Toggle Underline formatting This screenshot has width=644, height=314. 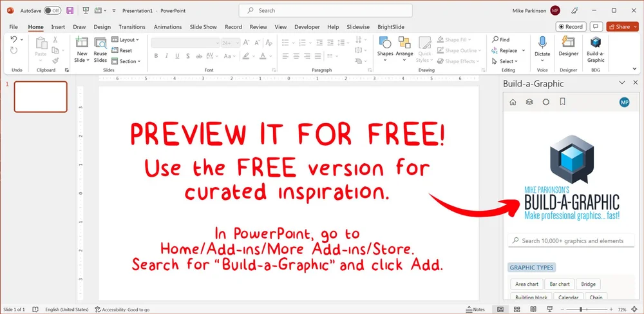(x=177, y=56)
